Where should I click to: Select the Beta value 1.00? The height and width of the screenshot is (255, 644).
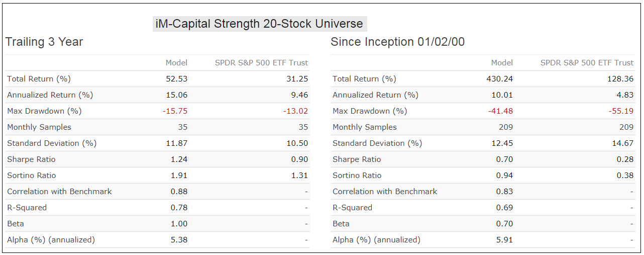coord(179,224)
